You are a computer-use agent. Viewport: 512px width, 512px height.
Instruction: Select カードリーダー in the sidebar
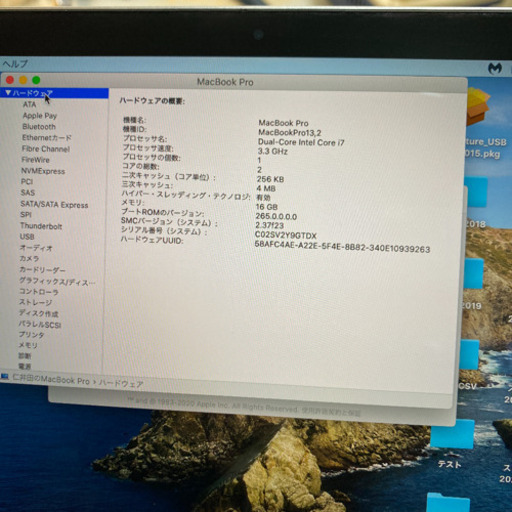[x=42, y=270]
